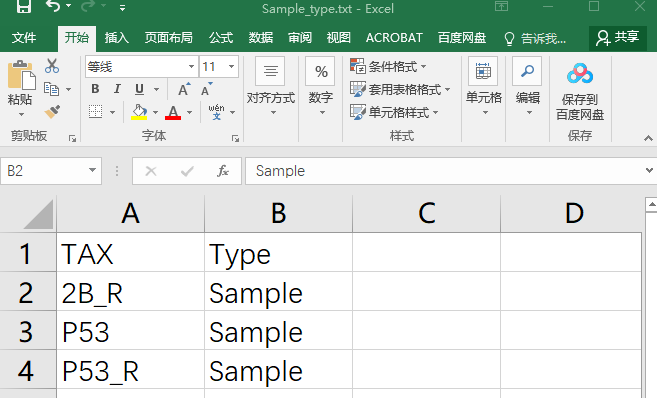Click the Copy icon
Screen dimensions: 657x398
pyautogui.click(x=52, y=89)
